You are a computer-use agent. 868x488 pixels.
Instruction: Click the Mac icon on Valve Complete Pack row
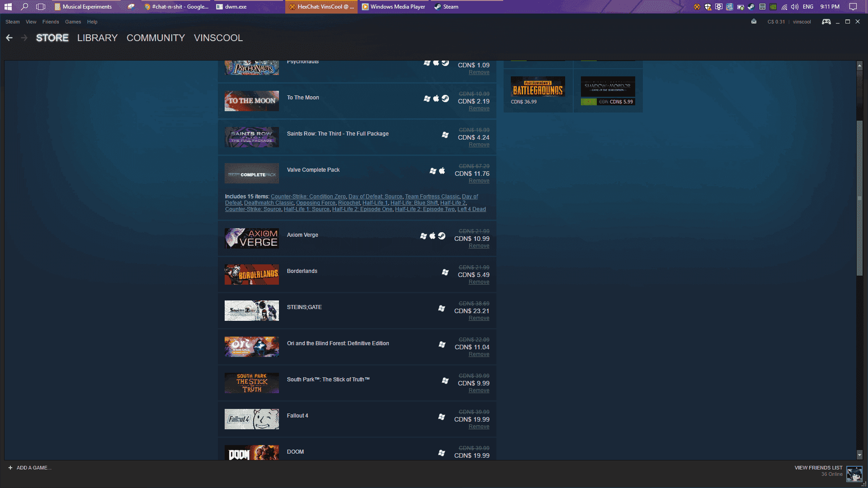442,171
